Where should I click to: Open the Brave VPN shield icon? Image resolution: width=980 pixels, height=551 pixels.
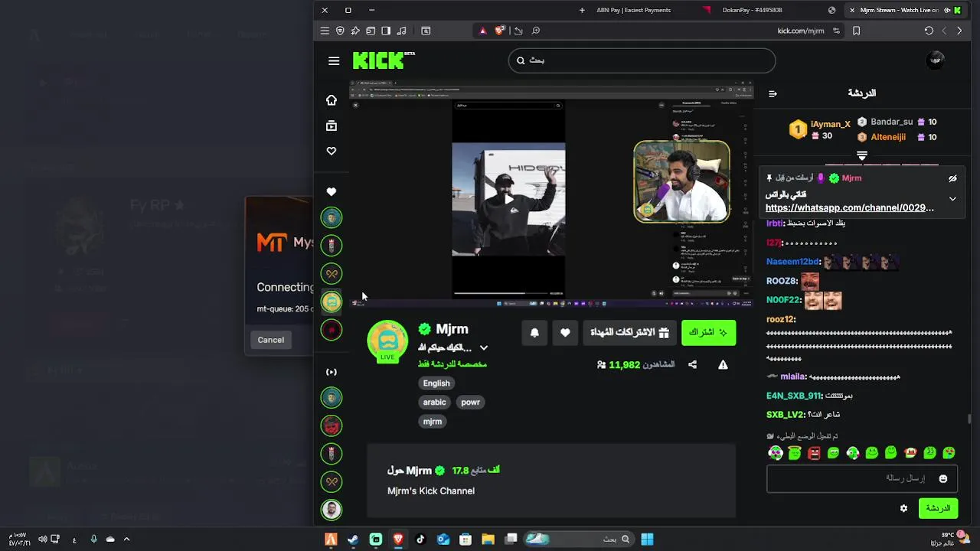click(x=340, y=31)
